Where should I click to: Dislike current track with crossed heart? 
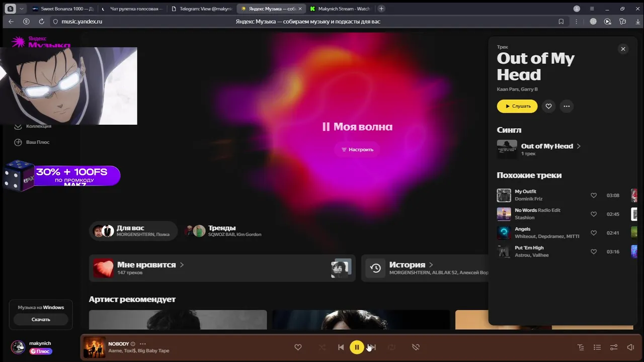416,347
